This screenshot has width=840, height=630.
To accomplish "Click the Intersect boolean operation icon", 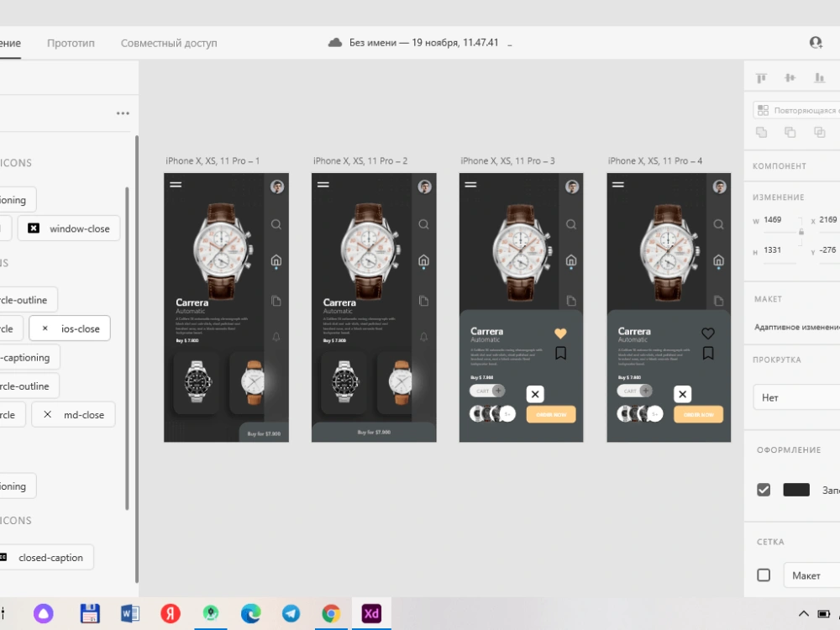I will (820, 132).
